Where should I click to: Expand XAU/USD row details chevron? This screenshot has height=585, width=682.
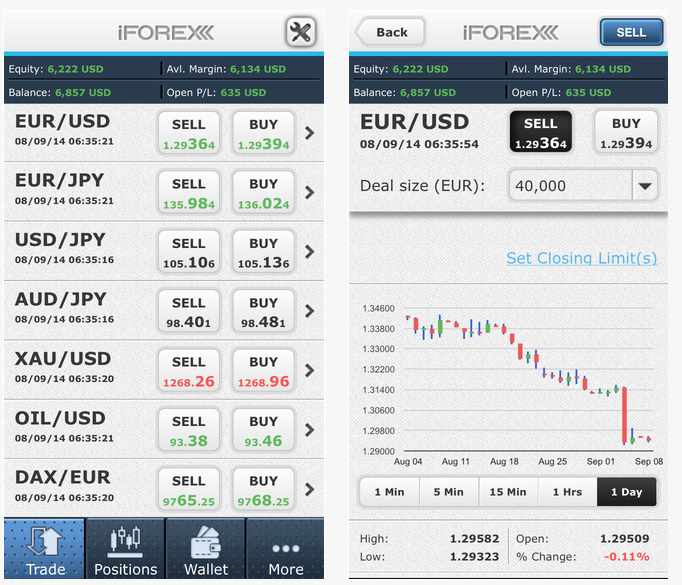[309, 371]
